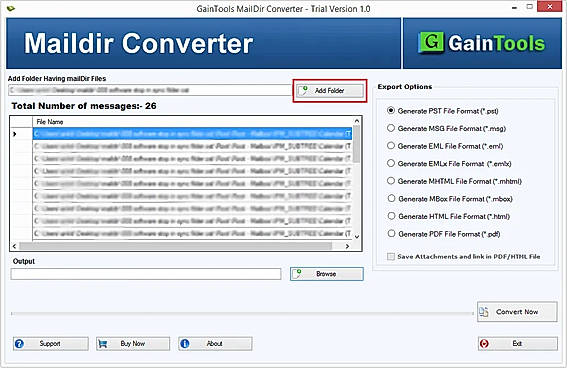The height and width of the screenshot is (368, 567).
Task: Start conversion with Convert Now
Action: point(517,312)
